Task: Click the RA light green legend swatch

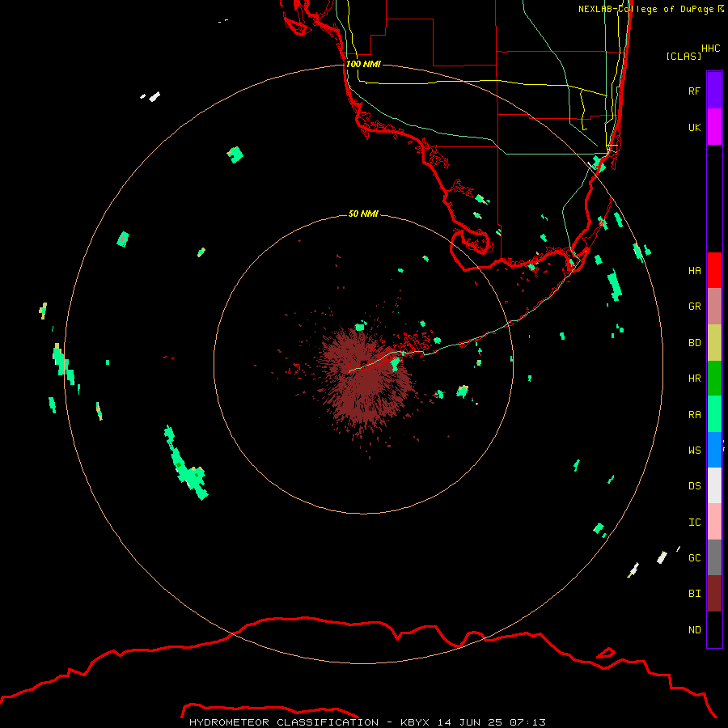Action: point(714,414)
